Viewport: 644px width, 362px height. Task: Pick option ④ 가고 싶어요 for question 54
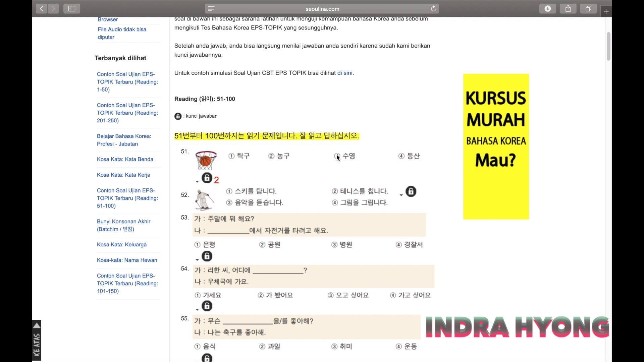click(410, 296)
